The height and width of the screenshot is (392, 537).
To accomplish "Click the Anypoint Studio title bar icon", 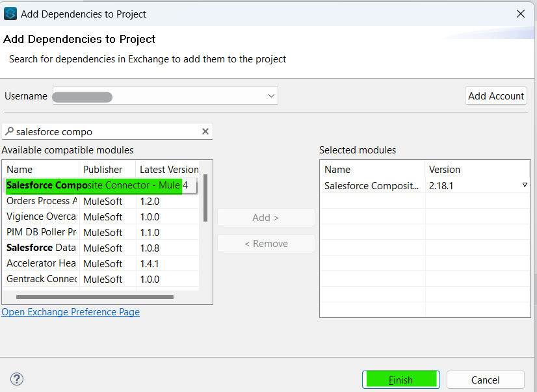I will pos(10,13).
